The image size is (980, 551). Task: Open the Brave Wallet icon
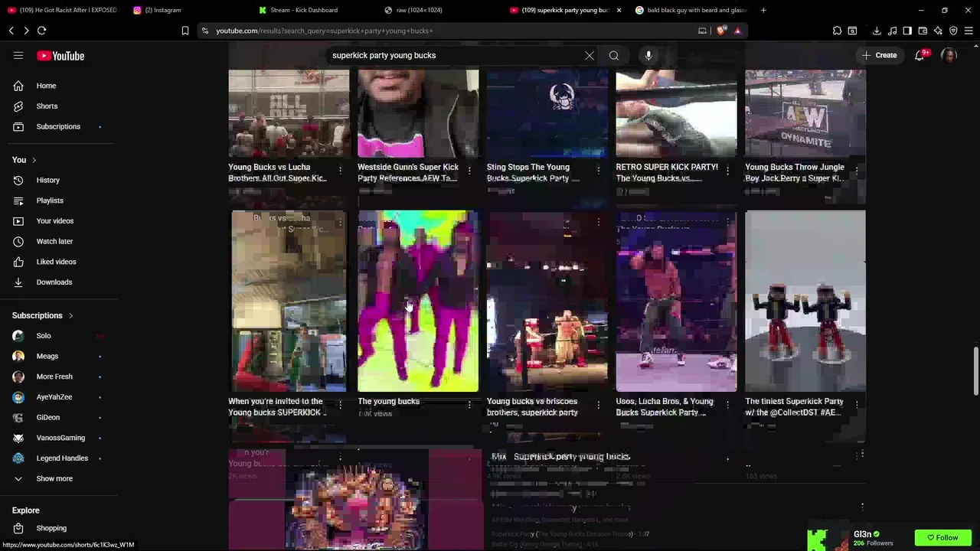tap(923, 31)
